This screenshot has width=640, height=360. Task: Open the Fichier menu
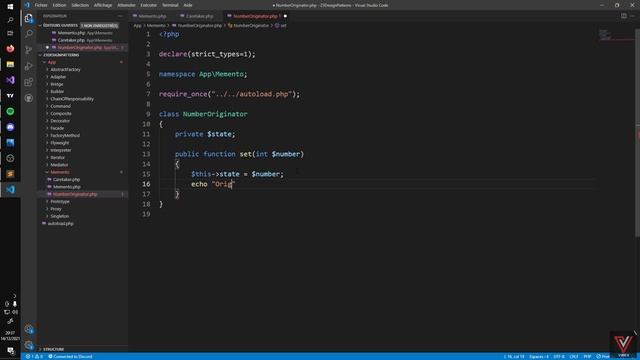click(x=41, y=5)
